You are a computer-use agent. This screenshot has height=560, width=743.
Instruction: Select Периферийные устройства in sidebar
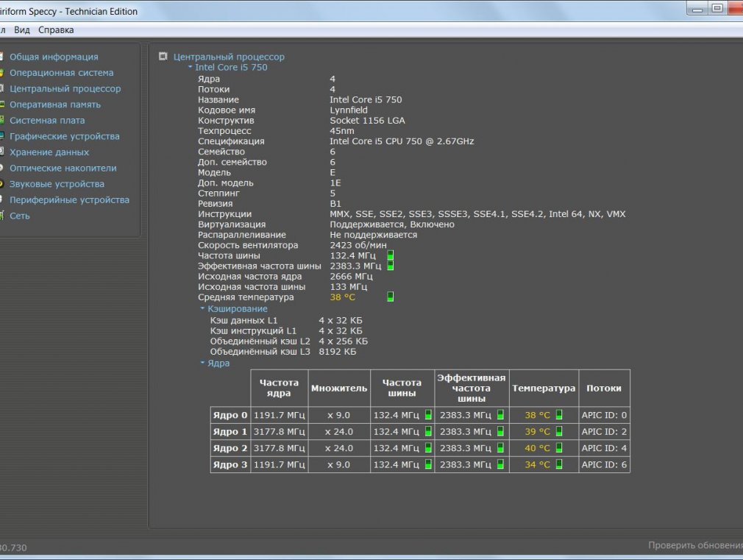(x=69, y=199)
